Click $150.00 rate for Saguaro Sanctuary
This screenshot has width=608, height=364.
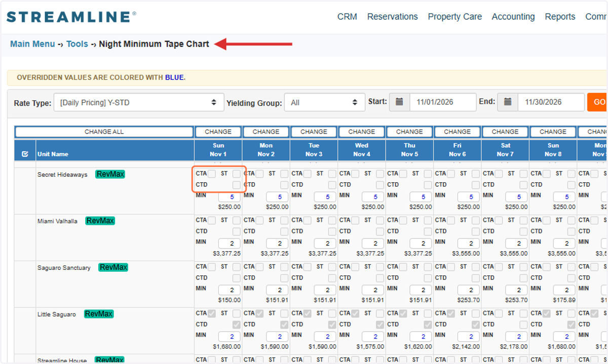tap(229, 300)
